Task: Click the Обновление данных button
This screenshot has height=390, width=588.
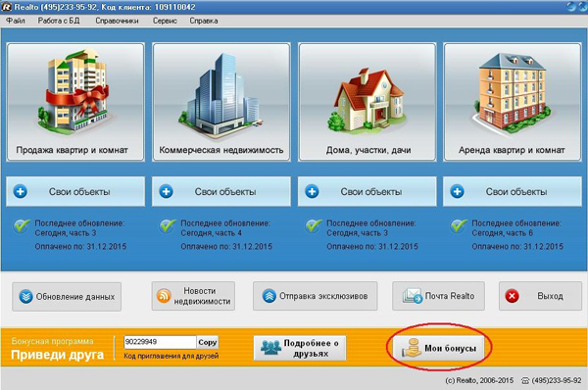Action: click(x=67, y=297)
